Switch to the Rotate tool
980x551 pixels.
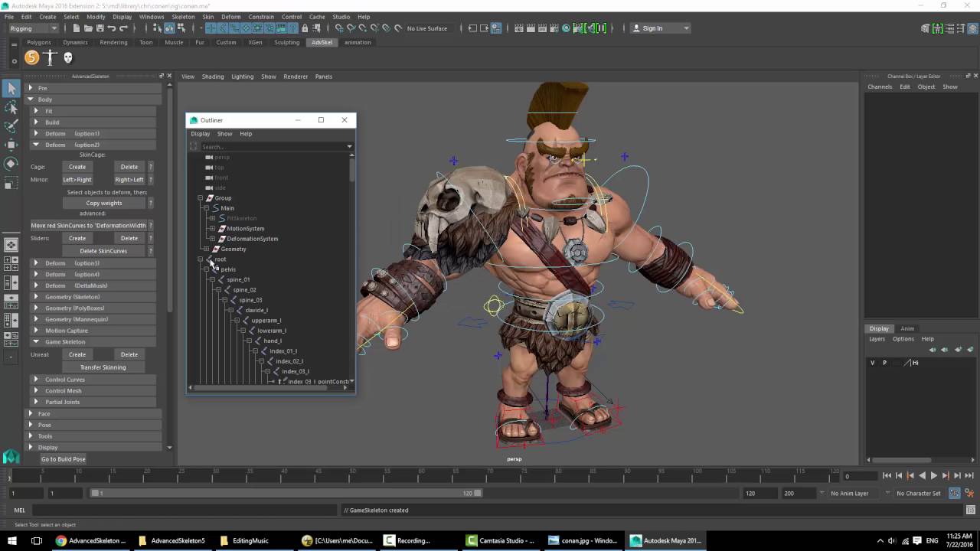click(x=11, y=164)
